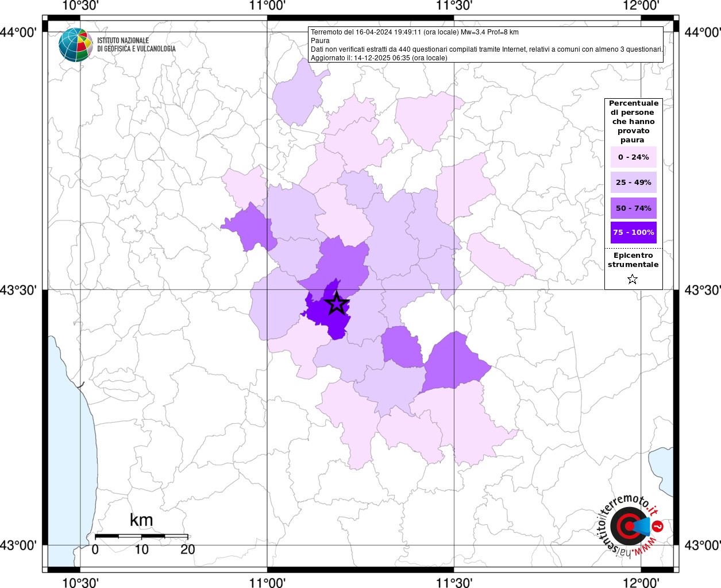This screenshot has height=588, width=721.
Task: Click the right 43°00' latitude label
Action: tap(703, 545)
